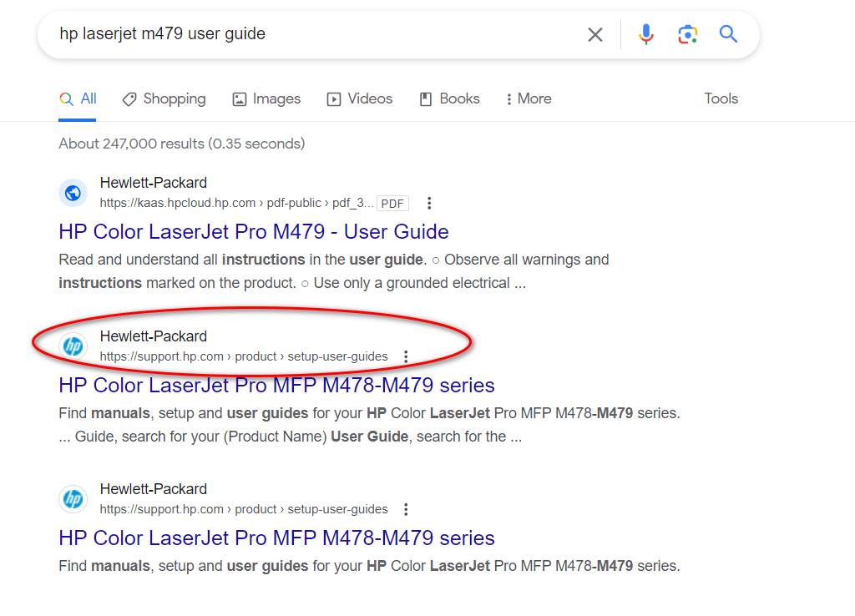Viewport: 855px width, 616px height.
Task: Open Google Lens image search icon
Action: coord(687,34)
